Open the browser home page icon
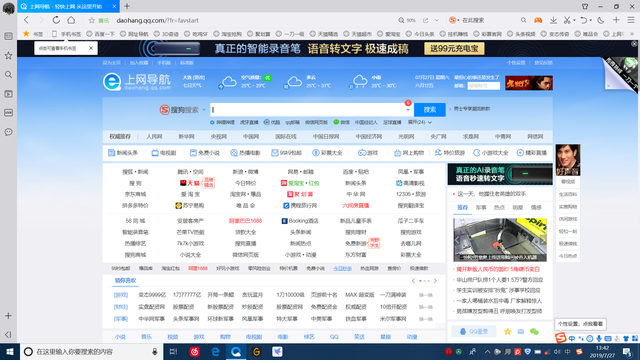Image resolution: width=640 pixels, height=360 pixels. tap(71, 20)
